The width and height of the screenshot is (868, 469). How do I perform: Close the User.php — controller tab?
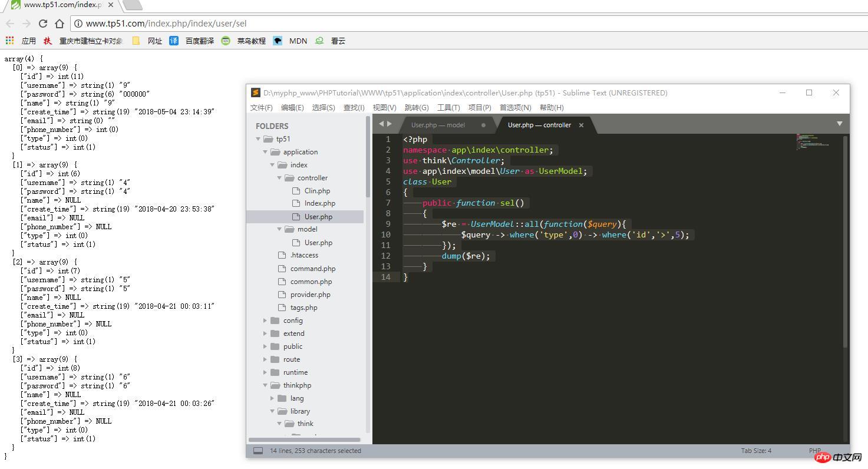pos(581,125)
